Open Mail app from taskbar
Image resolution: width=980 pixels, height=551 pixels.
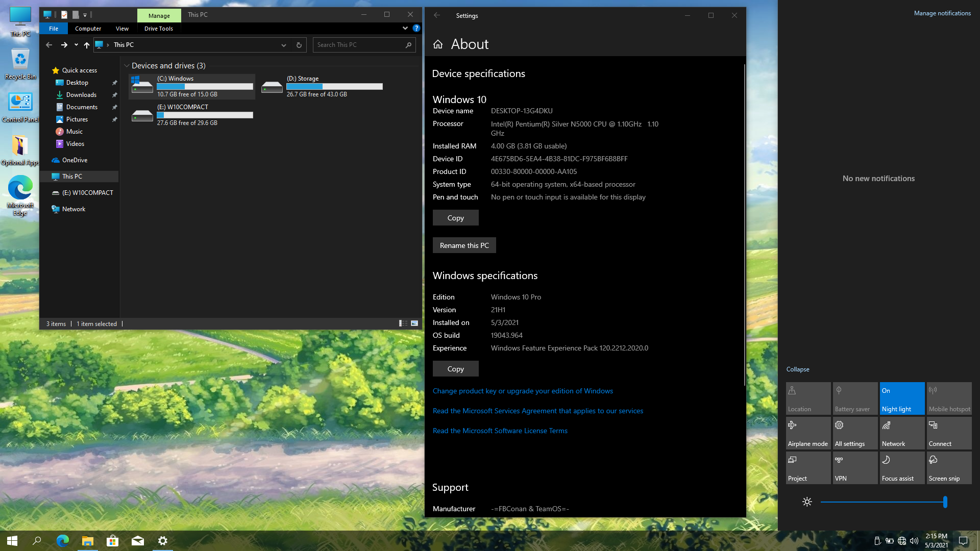click(138, 541)
